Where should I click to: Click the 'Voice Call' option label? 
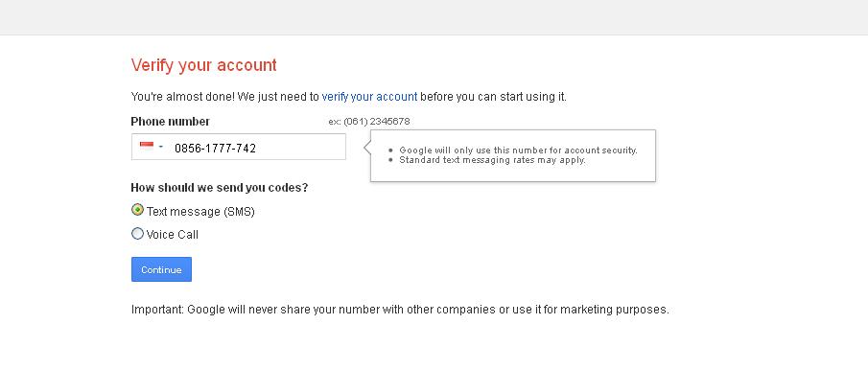click(172, 235)
